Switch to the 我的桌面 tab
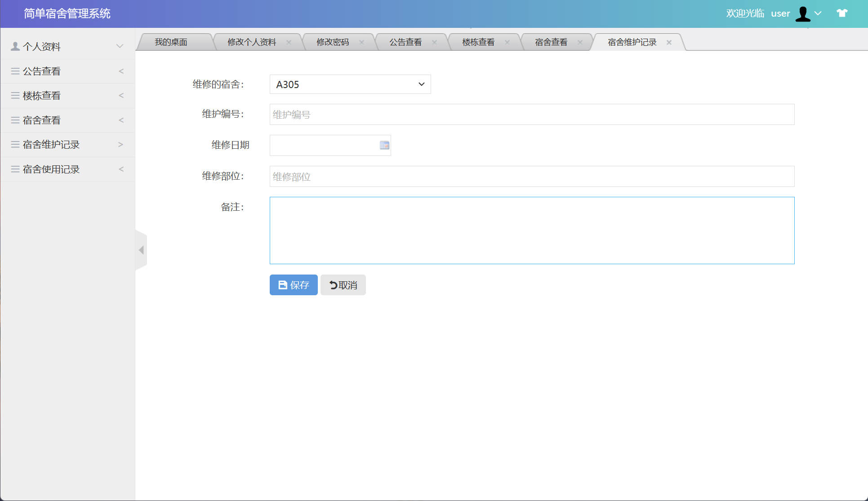 (x=171, y=42)
